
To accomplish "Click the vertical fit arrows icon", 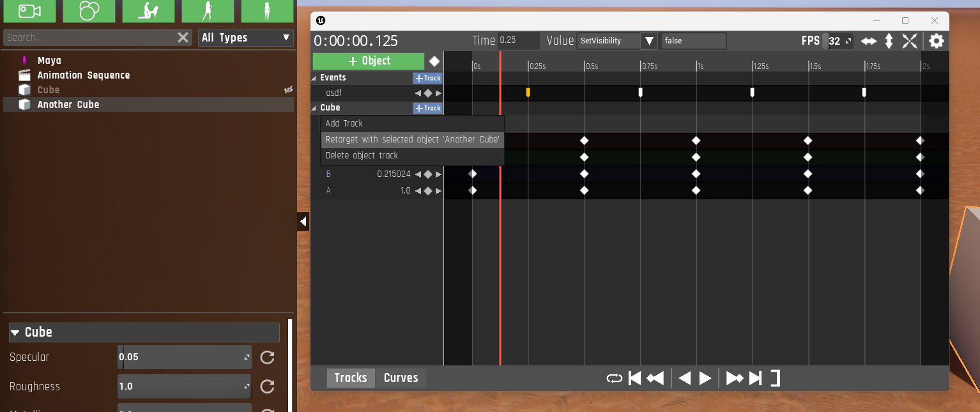I will [x=889, y=42].
